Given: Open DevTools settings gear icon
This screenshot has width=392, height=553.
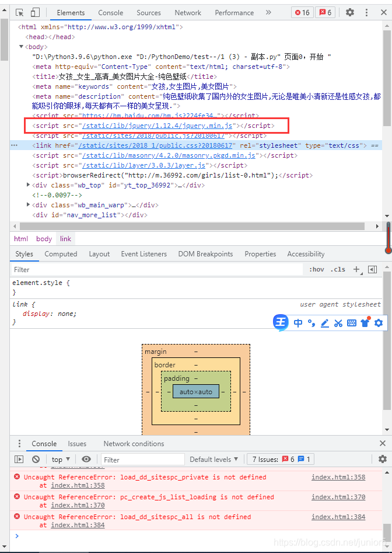Looking at the screenshot, I should point(350,13).
